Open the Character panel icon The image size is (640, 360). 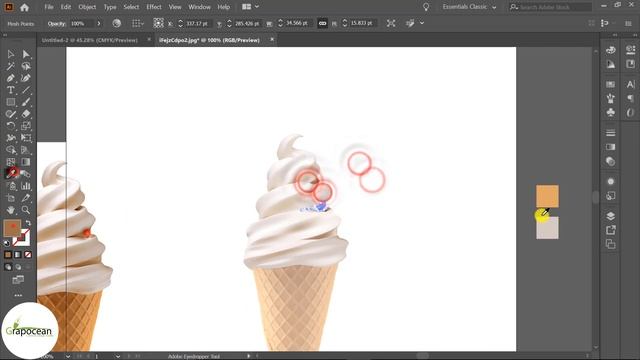[631, 84]
